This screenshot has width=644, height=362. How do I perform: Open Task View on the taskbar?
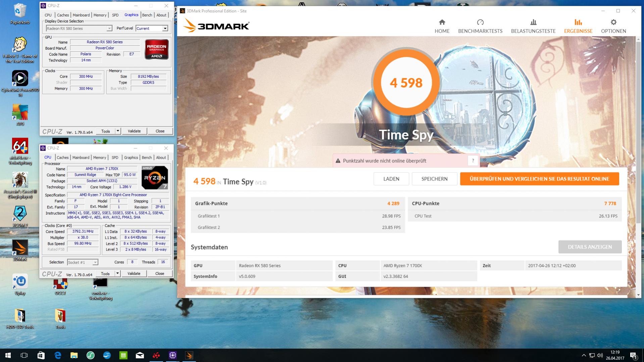click(x=24, y=355)
